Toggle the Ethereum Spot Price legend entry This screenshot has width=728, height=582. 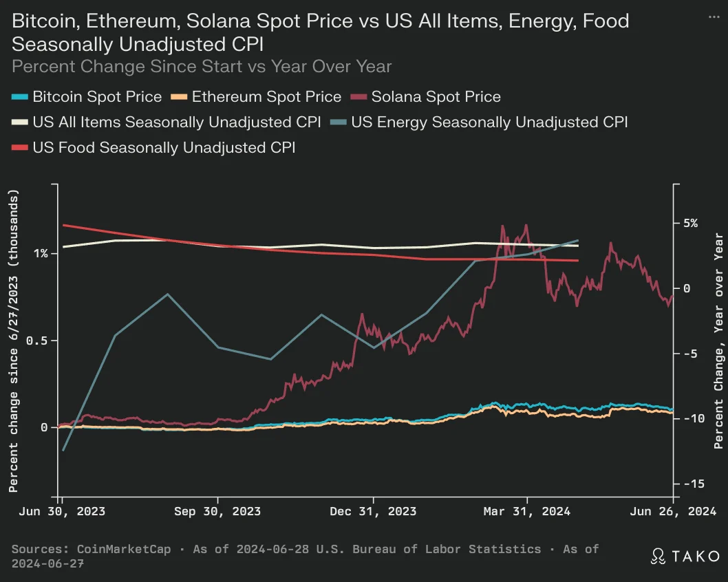point(256,96)
